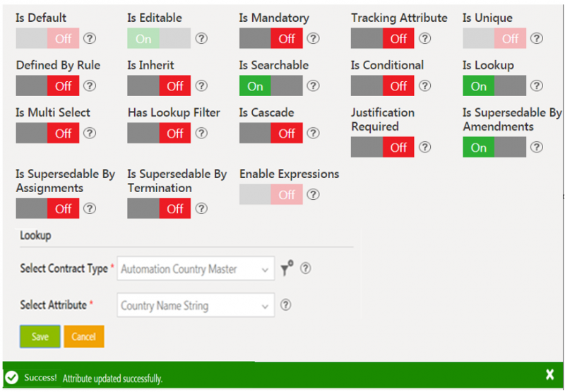Click the filter icon beside Contract Type
This screenshot has width=565, height=392.
(x=287, y=268)
